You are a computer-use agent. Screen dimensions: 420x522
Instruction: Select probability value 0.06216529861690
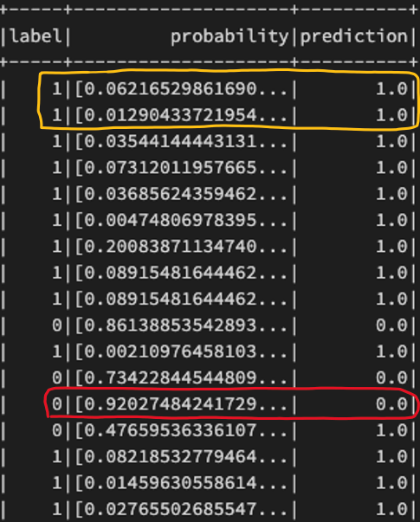181,89
